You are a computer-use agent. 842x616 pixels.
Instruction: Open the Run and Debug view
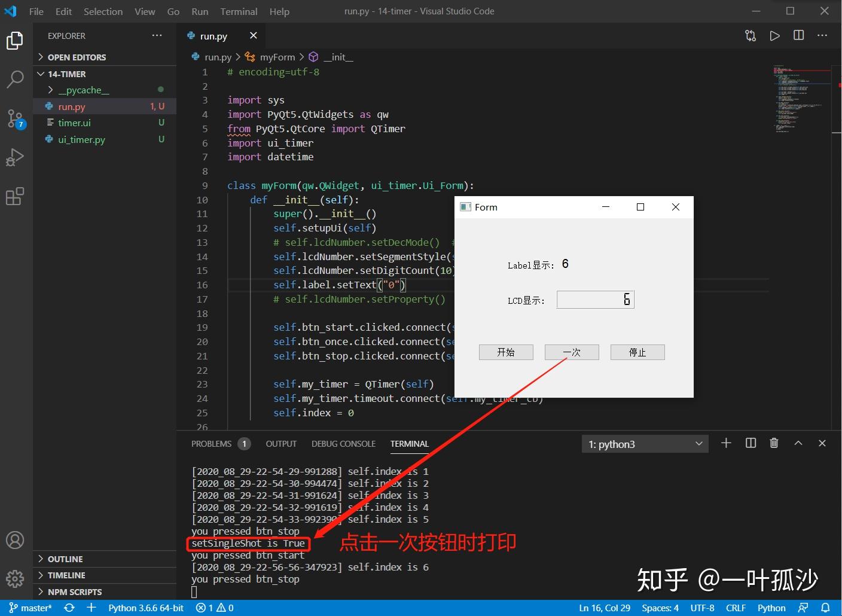(15, 157)
